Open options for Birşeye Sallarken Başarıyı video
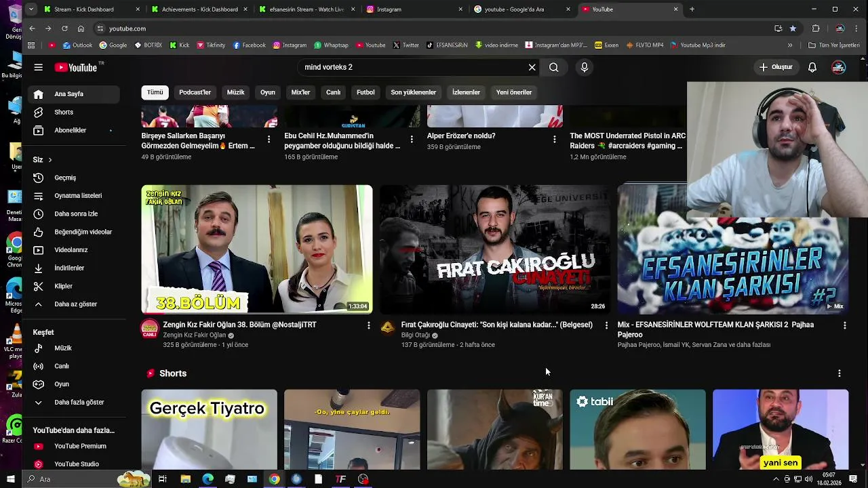The image size is (868, 488). pos(269,139)
